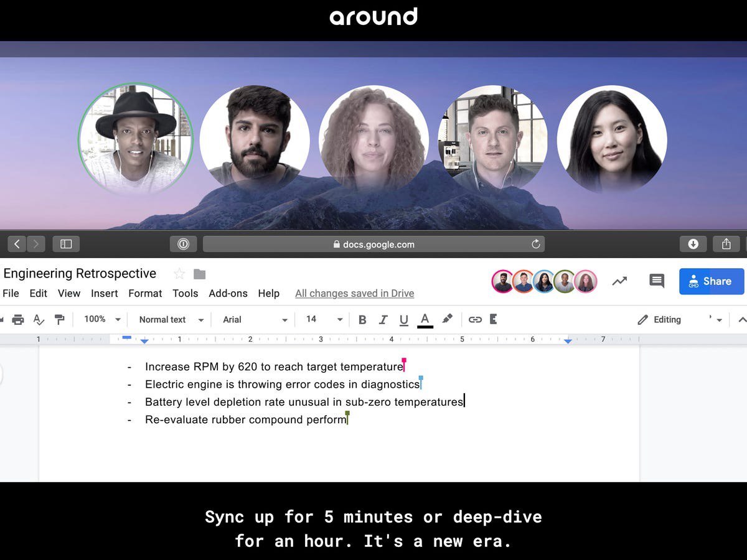Image resolution: width=747 pixels, height=560 pixels.
Task: Run the spell check icon
Action: [x=39, y=320]
